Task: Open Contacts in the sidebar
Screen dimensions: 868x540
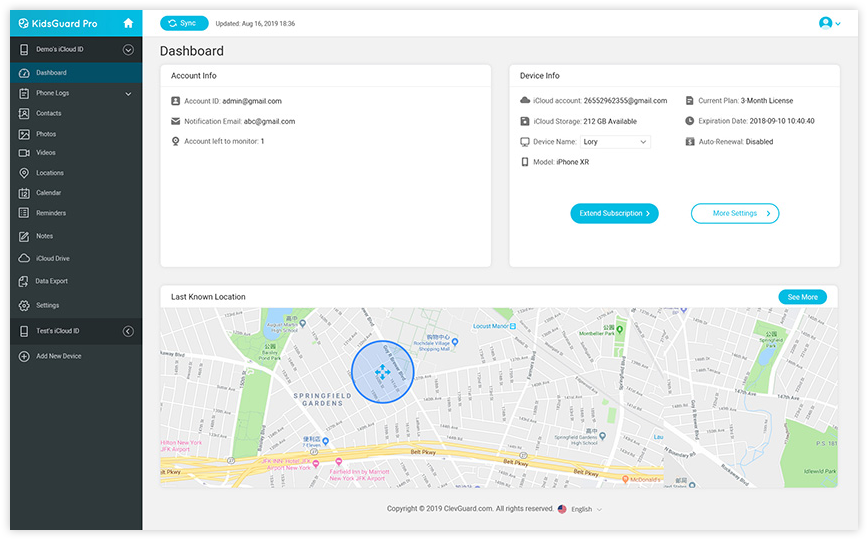Action: pyautogui.click(x=76, y=114)
